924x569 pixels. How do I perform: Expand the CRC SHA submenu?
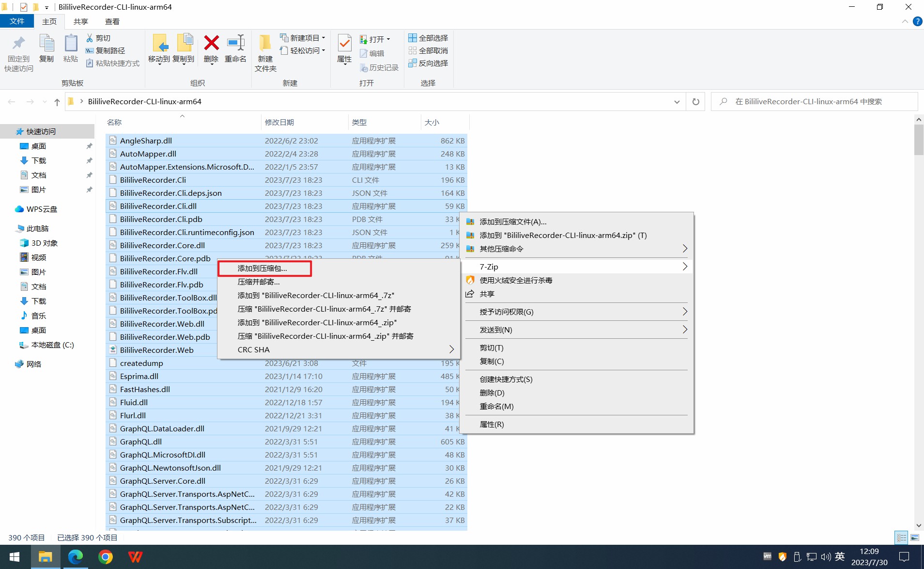click(451, 349)
